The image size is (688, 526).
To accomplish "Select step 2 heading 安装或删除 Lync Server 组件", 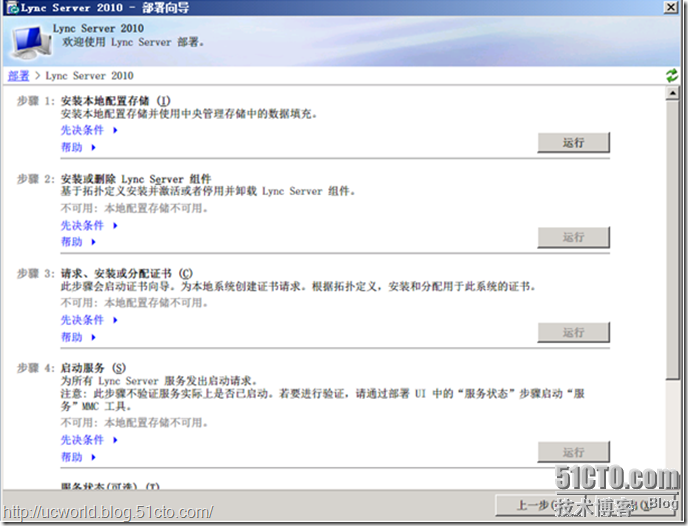I will pyautogui.click(x=136, y=179).
